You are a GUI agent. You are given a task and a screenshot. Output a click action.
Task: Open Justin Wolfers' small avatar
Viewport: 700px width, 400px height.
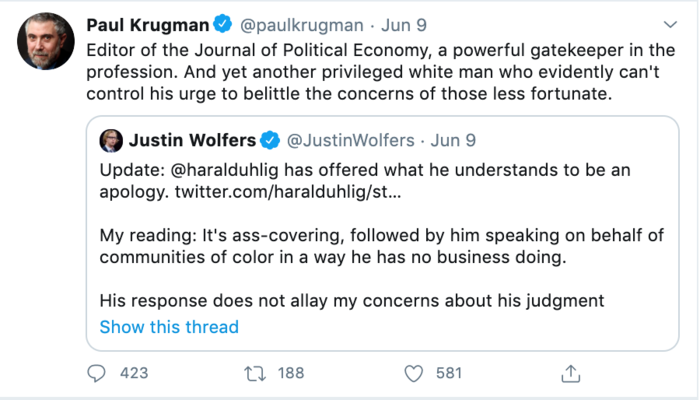point(111,140)
